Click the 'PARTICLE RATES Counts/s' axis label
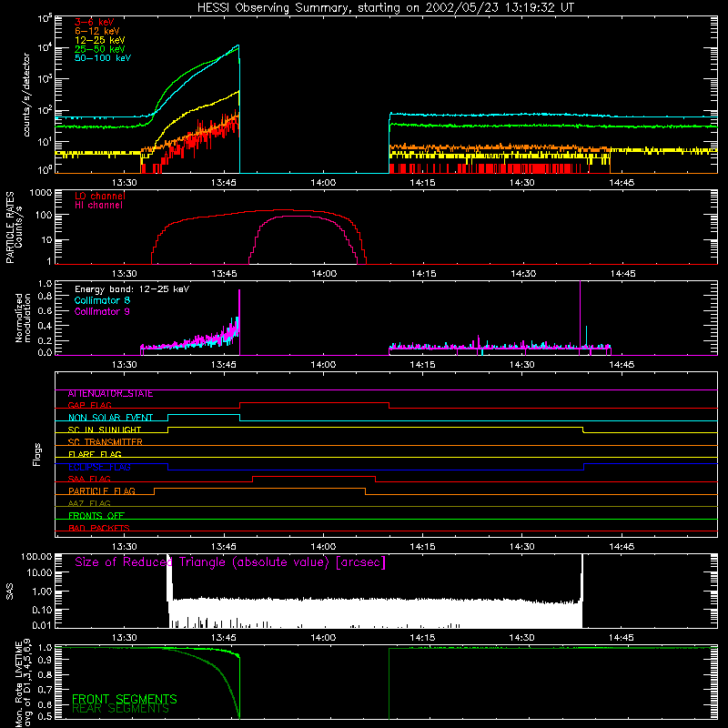The image size is (728, 728). [x=14, y=227]
